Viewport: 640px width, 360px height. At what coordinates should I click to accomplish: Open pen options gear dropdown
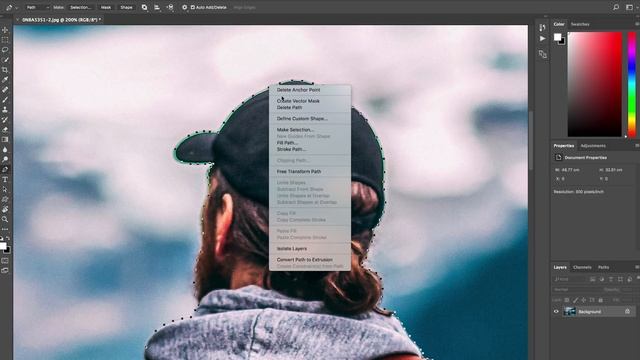[x=184, y=7]
